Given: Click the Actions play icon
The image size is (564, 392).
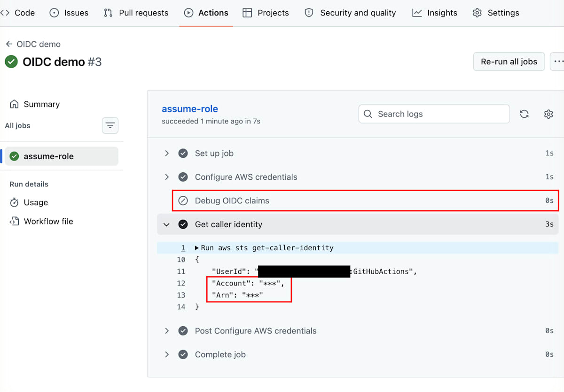Looking at the screenshot, I should (x=188, y=13).
